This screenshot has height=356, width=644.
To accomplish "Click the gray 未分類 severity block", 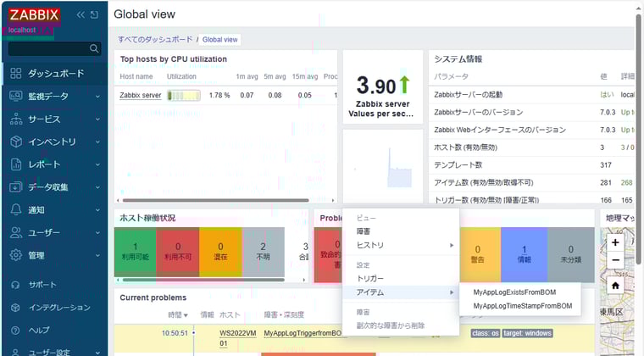I will click(x=571, y=254).
